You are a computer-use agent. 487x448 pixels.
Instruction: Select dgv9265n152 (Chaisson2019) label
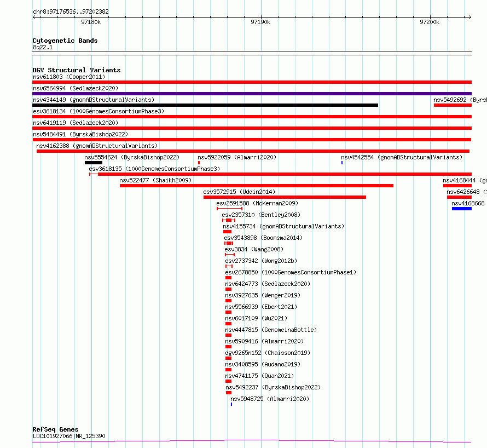(x=268, y=353)
